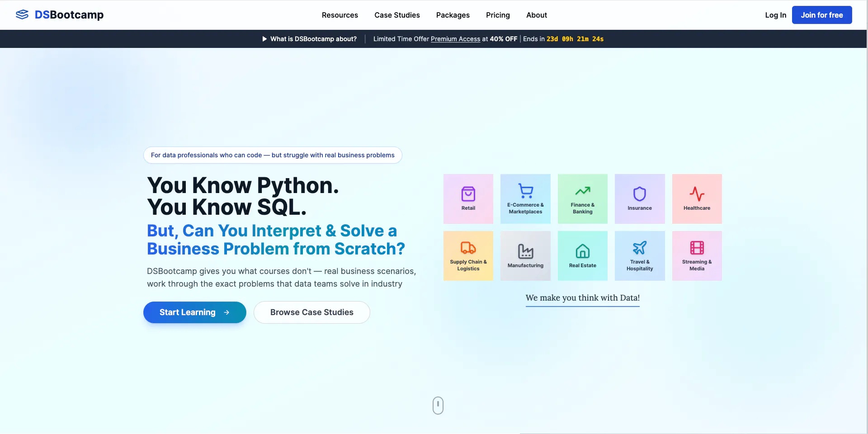Image resolution: width=868 pixels, height=434 pixels.
Task: Click the Retail label text
Action: click(x=468, y=208)
